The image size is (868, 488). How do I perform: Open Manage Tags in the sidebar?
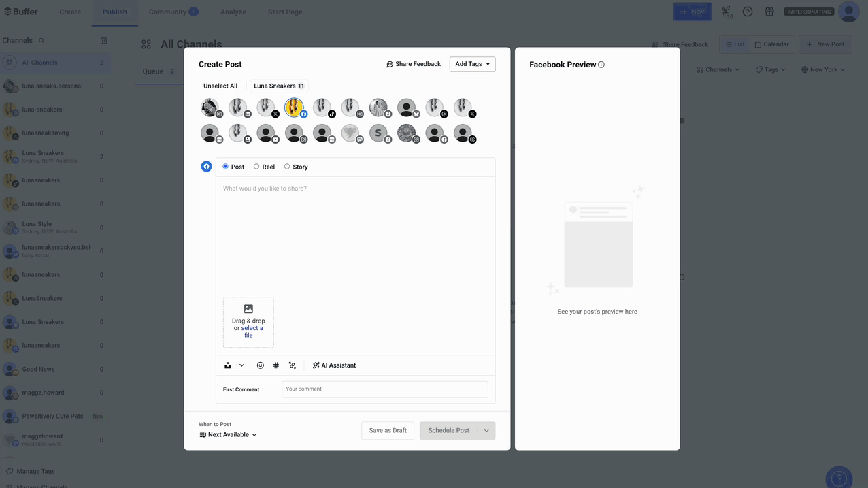click(31, 471)
